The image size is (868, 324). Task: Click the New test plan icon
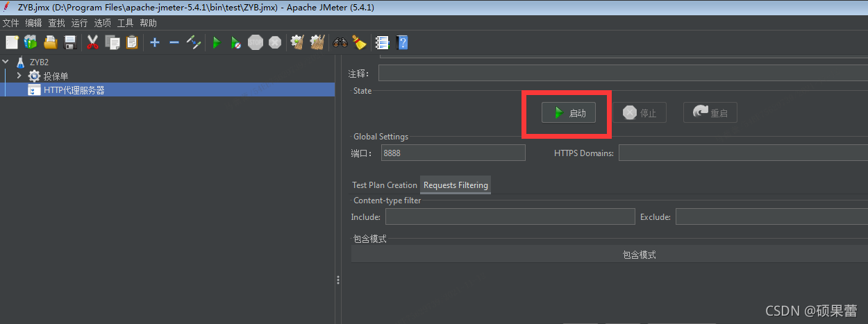click(12, 42)
